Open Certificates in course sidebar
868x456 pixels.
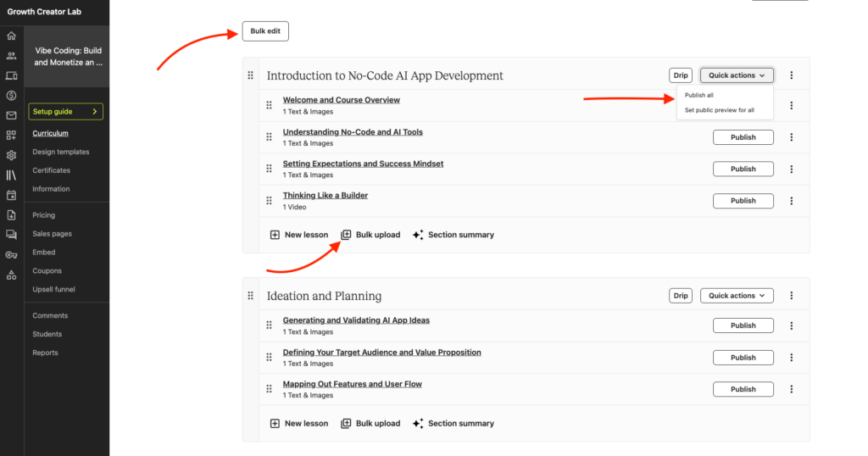(51, 170)
